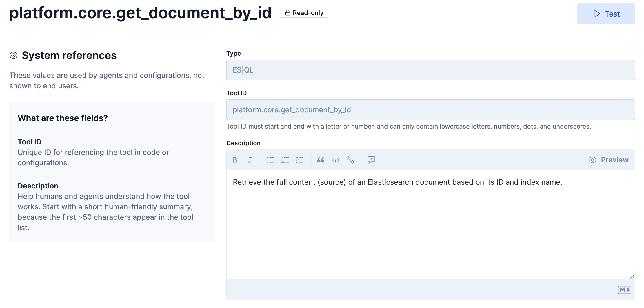Image resolution: width=644 pixels, height=308 pixels.
Task: Click the Type field showing ES|QL
Action: tap(431, 70)
